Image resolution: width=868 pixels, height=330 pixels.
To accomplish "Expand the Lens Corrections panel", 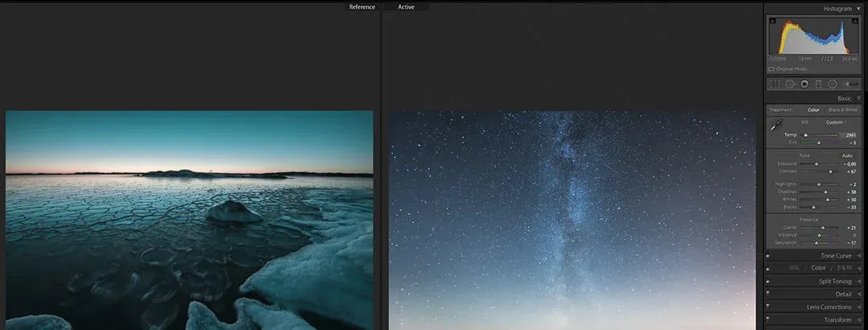I will tap(858, 307).
